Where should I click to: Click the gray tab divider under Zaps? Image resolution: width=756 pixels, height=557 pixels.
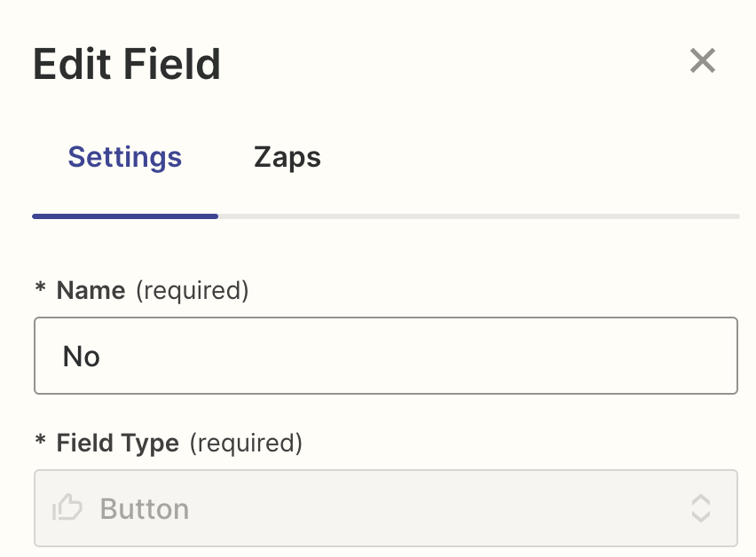point(287,216)
